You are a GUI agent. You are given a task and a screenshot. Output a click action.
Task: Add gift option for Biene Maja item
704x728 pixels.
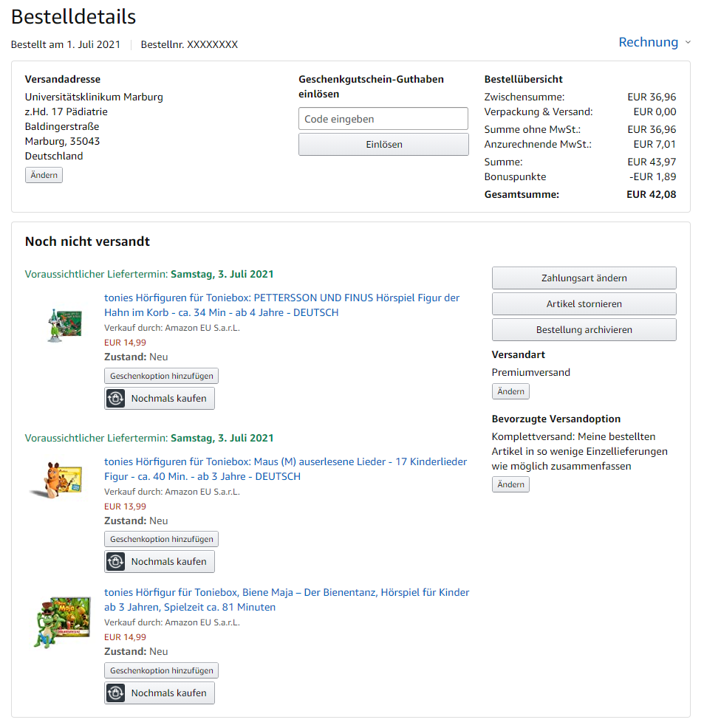pyautogui.click(x=161, y=670)
